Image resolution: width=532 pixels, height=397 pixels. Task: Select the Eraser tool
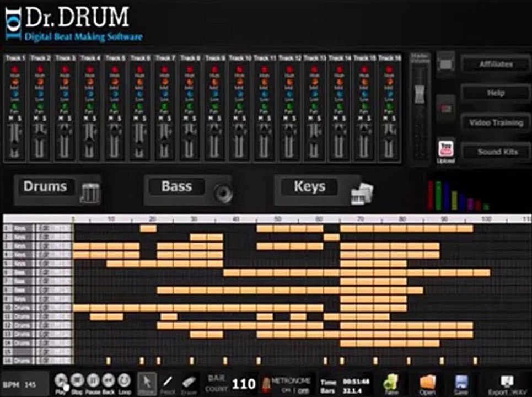click(x=189, y=383)
